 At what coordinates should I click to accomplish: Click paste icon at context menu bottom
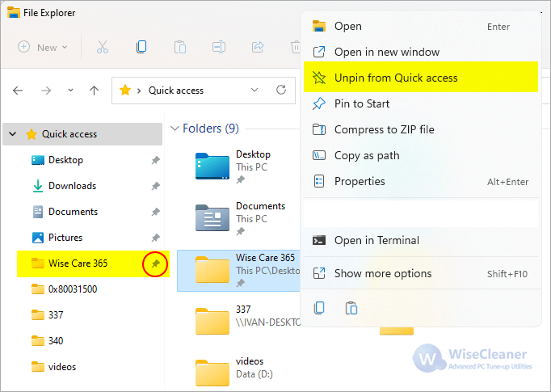pyautogui.click(x=351, y=308)
